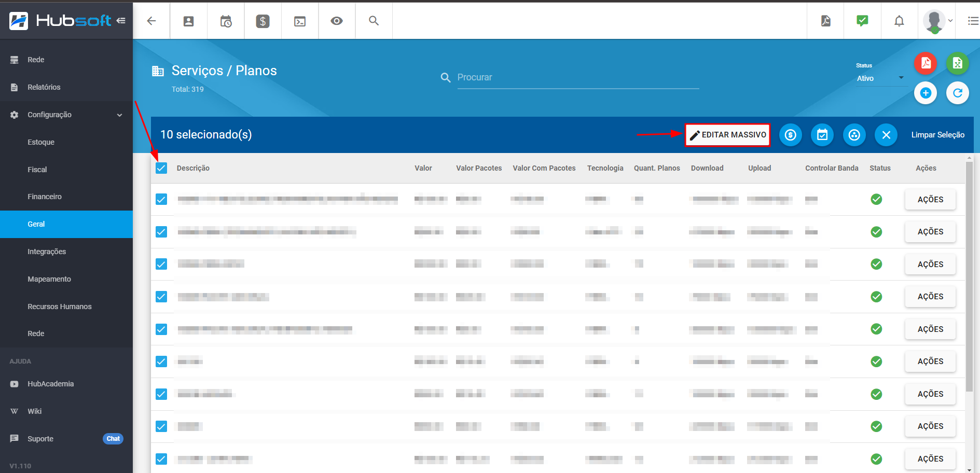
Task: Uncheck the second row's checkbox
Action: point(161,232)
